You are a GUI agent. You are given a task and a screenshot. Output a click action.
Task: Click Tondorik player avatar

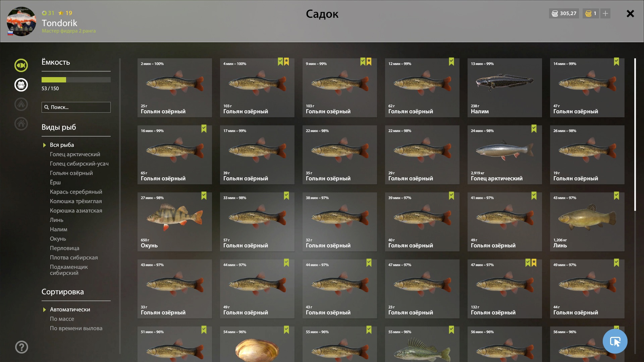(x=21, y=21)
